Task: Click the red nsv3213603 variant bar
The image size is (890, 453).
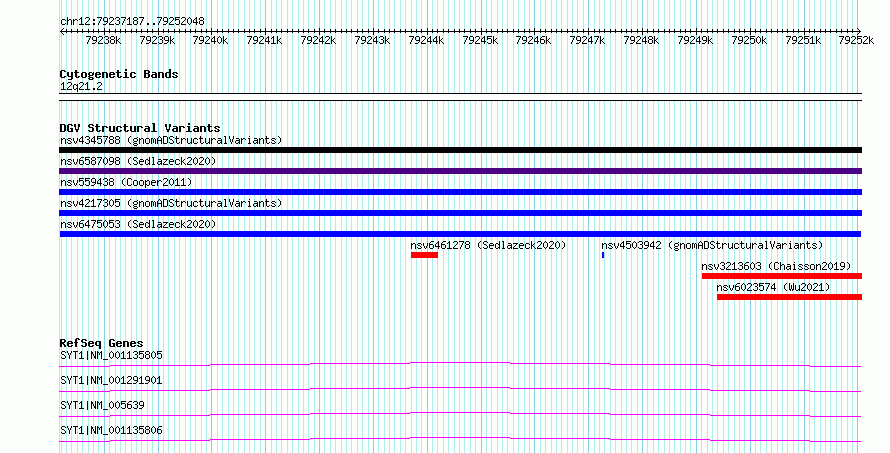Action: (782, 276)
